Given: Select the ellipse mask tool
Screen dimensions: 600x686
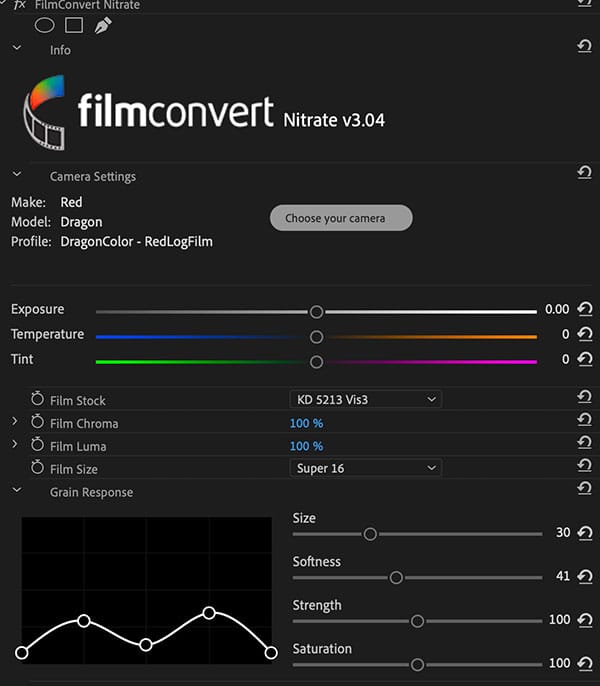Looking at the screenshot, I should coord(44,25).
